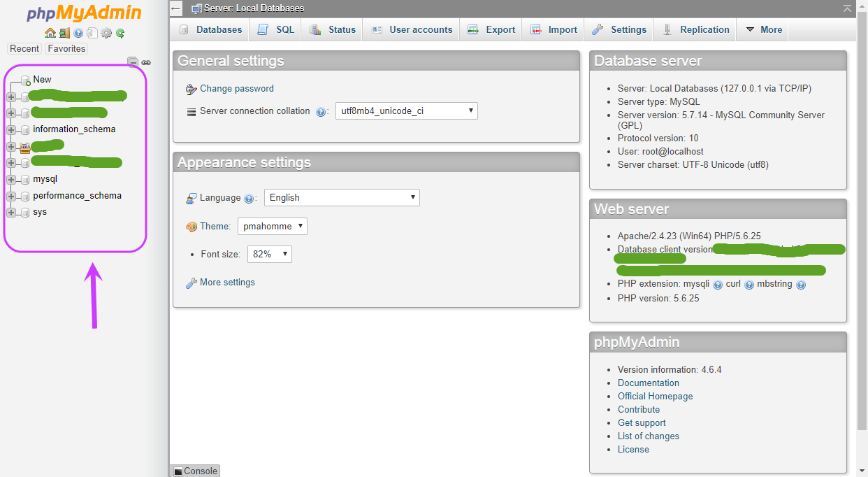Screen dimensions: 868x477
Task: Open the Theme dropdown showing pmahomme
Action: click(273, 226)
